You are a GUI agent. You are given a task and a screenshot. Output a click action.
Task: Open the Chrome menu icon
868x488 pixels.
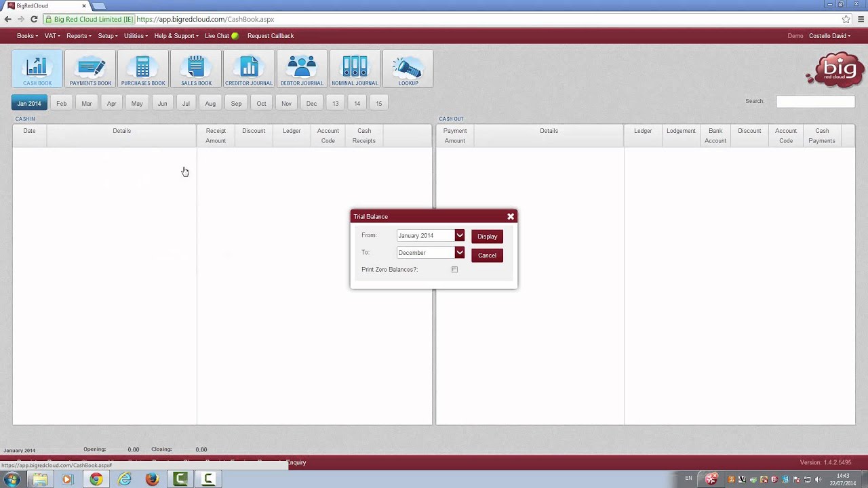point(861,20)
